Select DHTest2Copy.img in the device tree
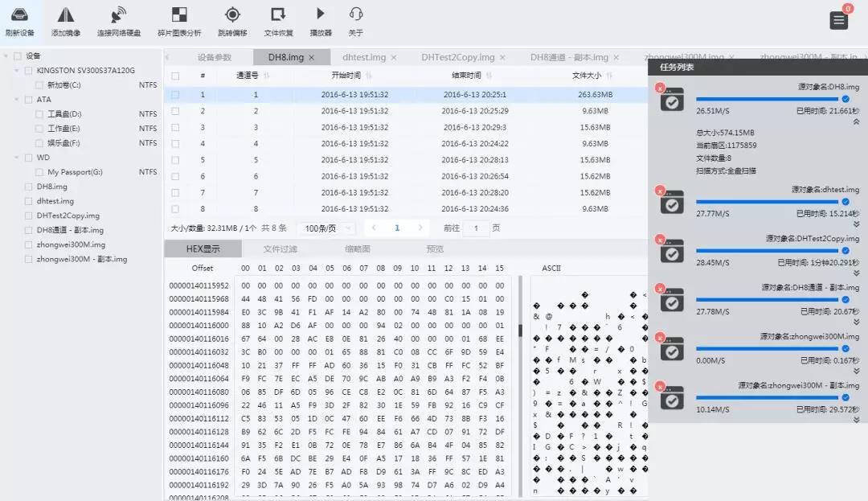Screen dimensions: 868x501 pyautogui.click(x=68, y=216)
